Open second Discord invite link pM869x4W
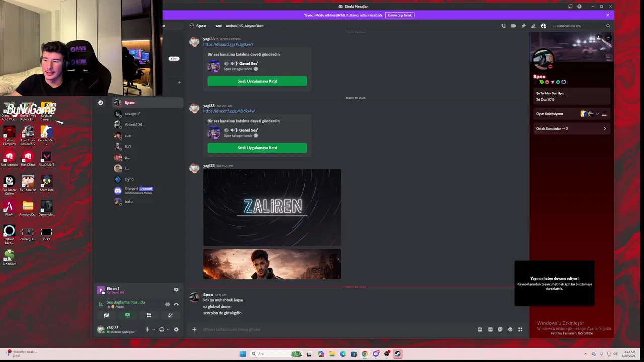Image resolution: width=644 pixels, height=362 pixels. [228, 111]
